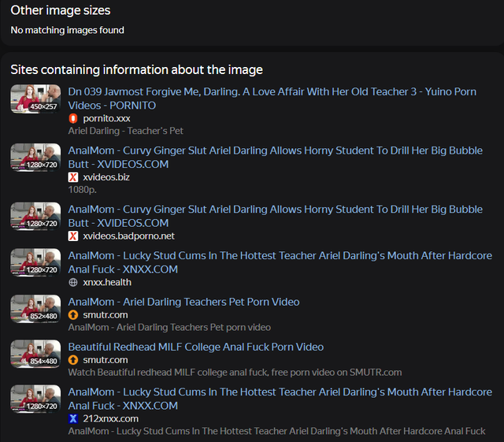Open the 1280×720 thumbnail of the xvideos.biz result

tap(35, 158)
